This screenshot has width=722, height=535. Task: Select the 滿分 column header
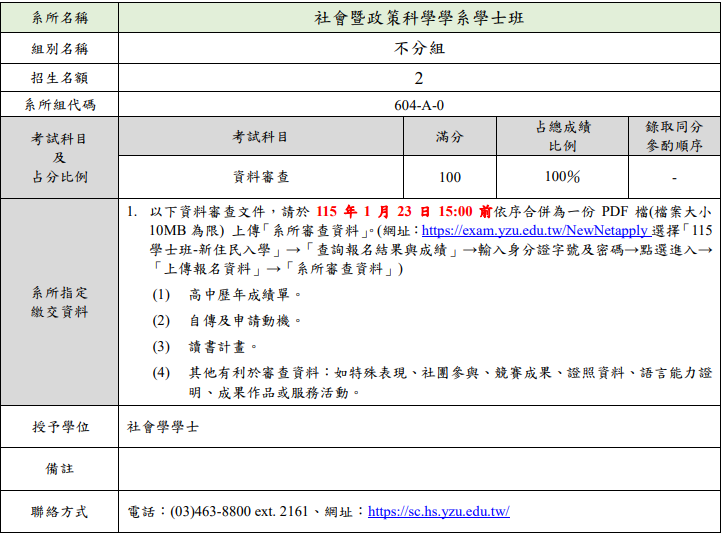coord(449,136)
